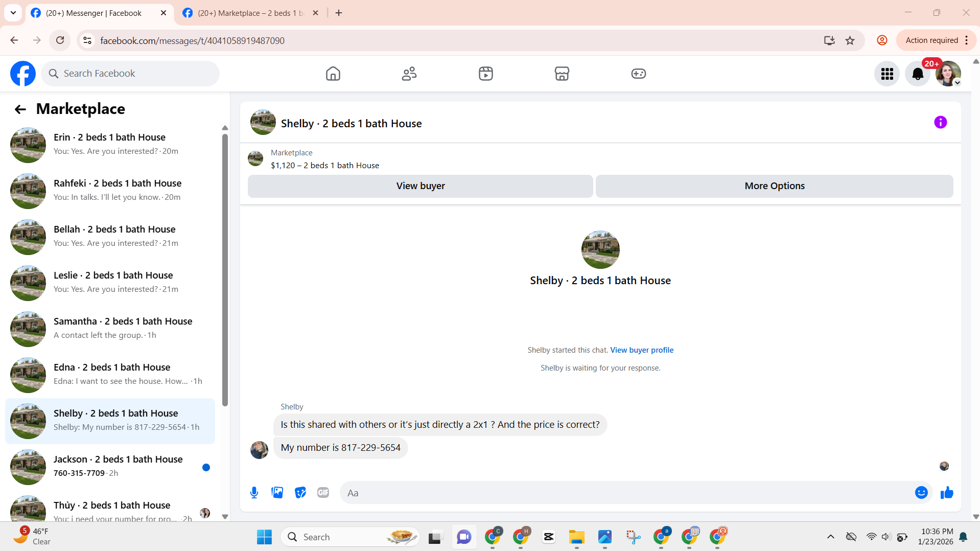980x551 pixels.
Task: Record a voice clip microphone icon
Action: (x=254, y=493)
